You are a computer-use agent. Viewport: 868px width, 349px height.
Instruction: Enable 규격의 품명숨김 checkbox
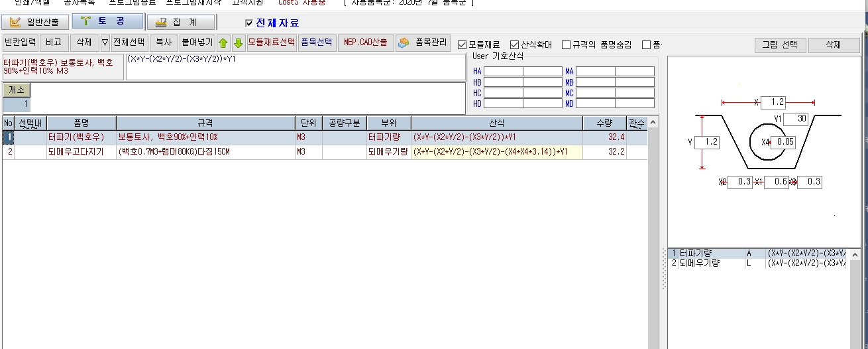(x=566, y=45)
